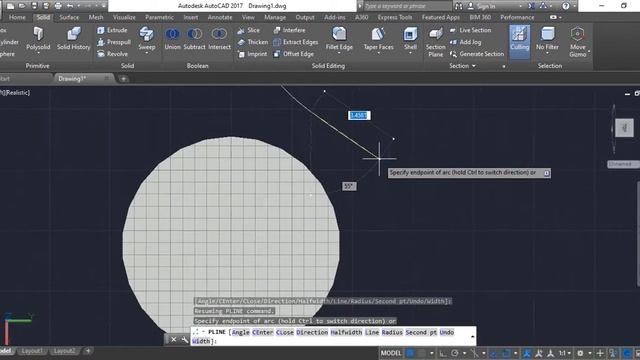Choose the CEnter option in command line
Image resolution: width=640 pixels, height=360 pixels.
[x=263, y=332]
